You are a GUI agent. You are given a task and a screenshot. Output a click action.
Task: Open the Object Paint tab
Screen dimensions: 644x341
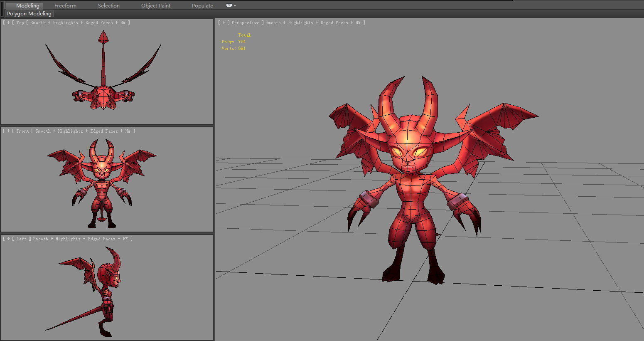point(156,5)
